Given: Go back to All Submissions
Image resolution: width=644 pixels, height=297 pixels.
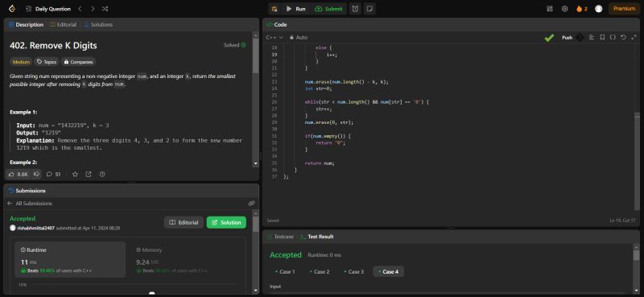Looking at the screenshot, I should (x=30, y=204).
